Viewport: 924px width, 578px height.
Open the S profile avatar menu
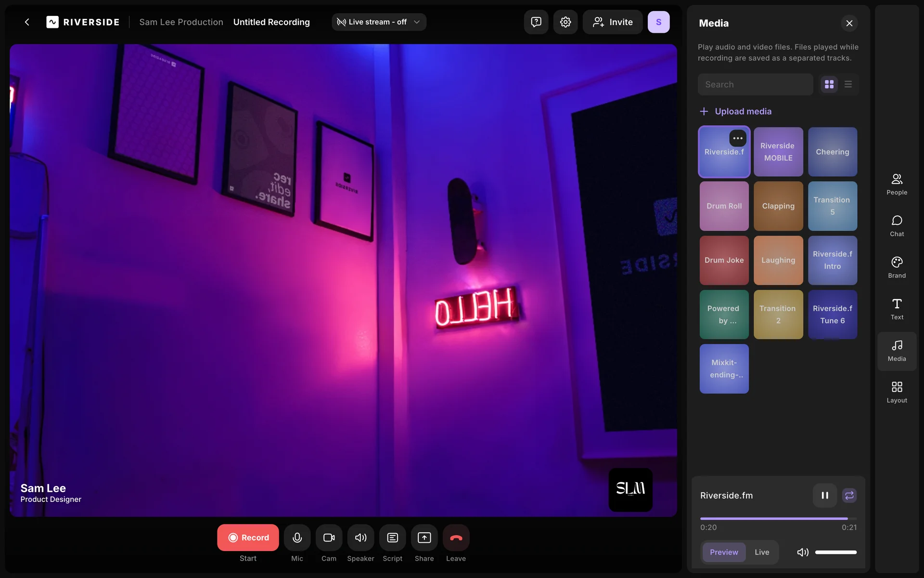pos(658,22)
